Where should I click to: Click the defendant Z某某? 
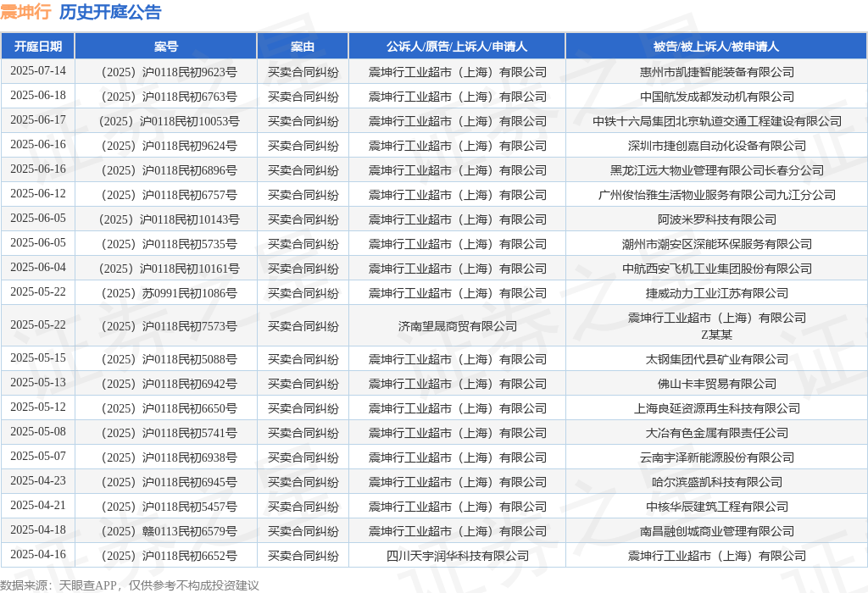(717, 335)
